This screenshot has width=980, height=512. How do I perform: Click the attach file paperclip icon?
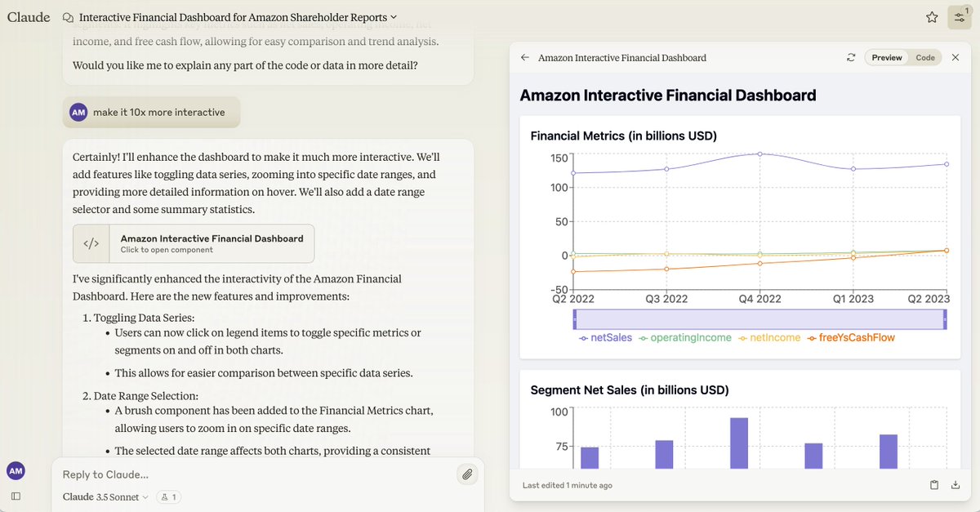coord(467,474)
